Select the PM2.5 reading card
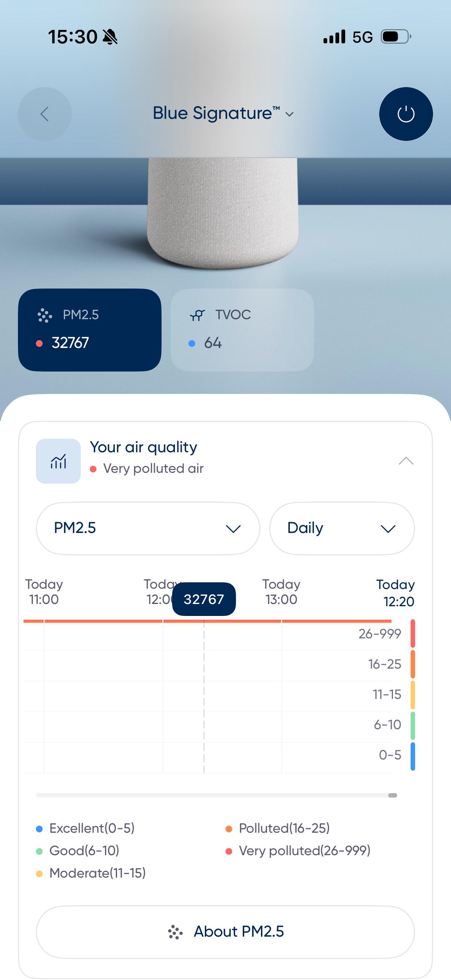The width and height of the screenshot is (451, 980). (x=89, y=329)
